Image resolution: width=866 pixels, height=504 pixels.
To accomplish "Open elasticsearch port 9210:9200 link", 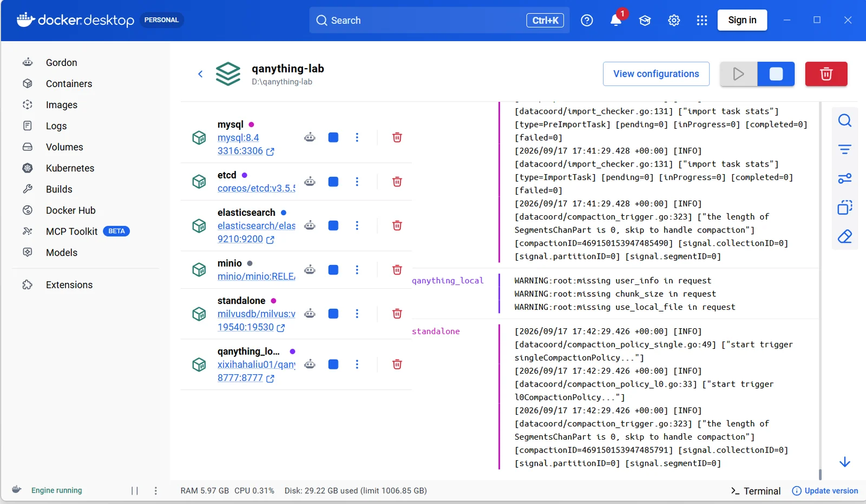I will [x=246, y=240].
